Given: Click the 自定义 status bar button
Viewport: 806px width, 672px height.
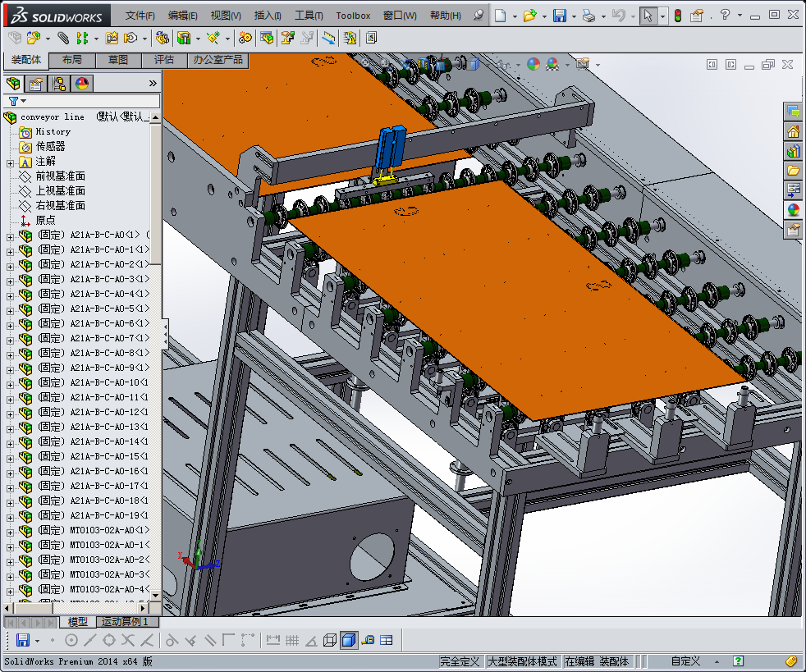Looking at the screenshot, I should pos(685,661).
